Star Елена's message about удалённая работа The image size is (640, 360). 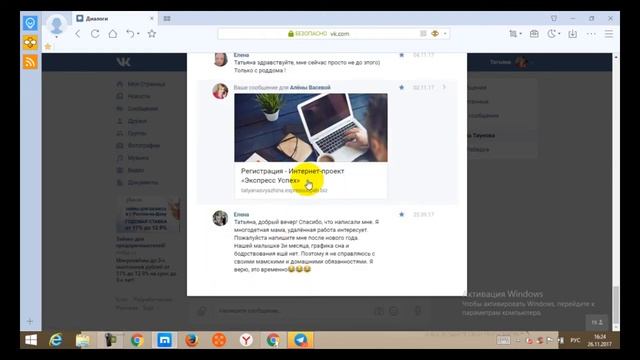401,214
